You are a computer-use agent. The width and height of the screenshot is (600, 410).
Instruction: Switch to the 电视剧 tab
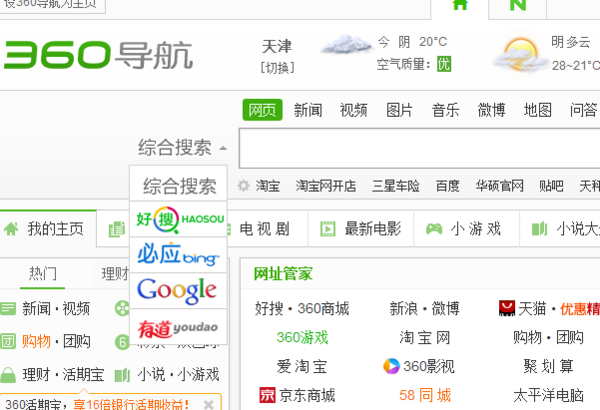pos(264,229)
